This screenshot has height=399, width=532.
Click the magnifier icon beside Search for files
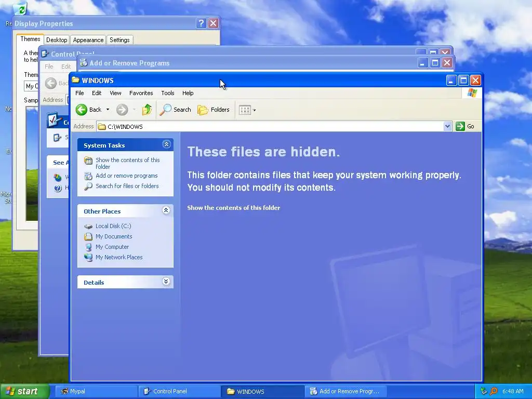pos(88,187)
